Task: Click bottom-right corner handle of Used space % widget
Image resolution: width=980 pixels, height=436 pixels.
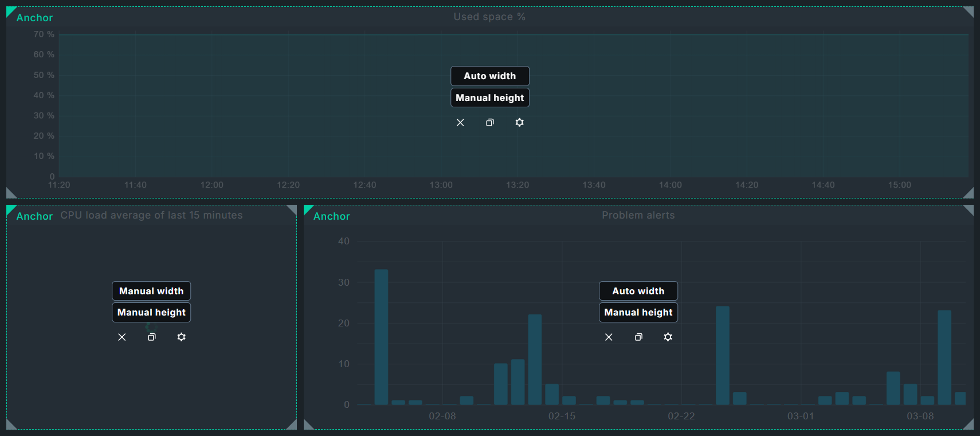Action: pyautogui.click(x=970, y=194)
